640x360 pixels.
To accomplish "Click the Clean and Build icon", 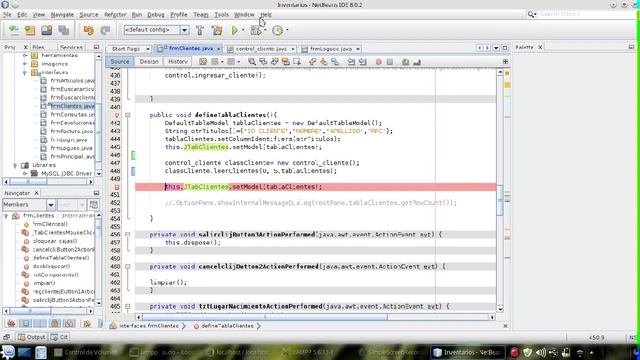I will (x=217, y=30).
